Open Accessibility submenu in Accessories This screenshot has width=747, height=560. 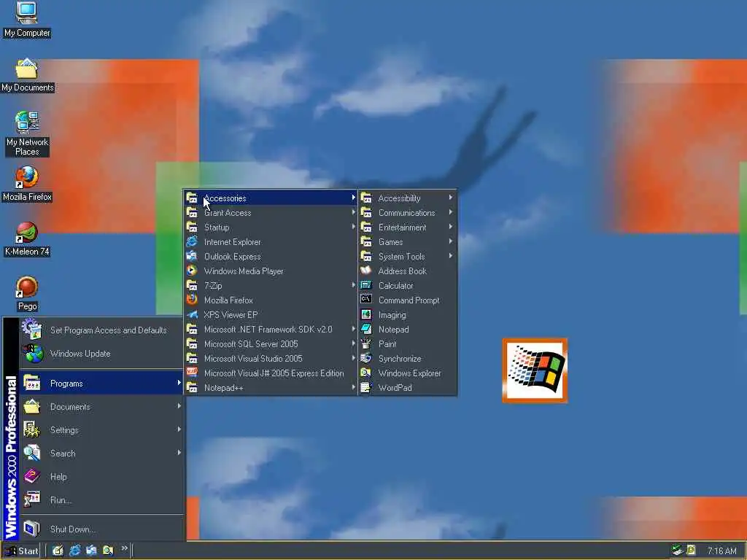(x=408, y=198)
